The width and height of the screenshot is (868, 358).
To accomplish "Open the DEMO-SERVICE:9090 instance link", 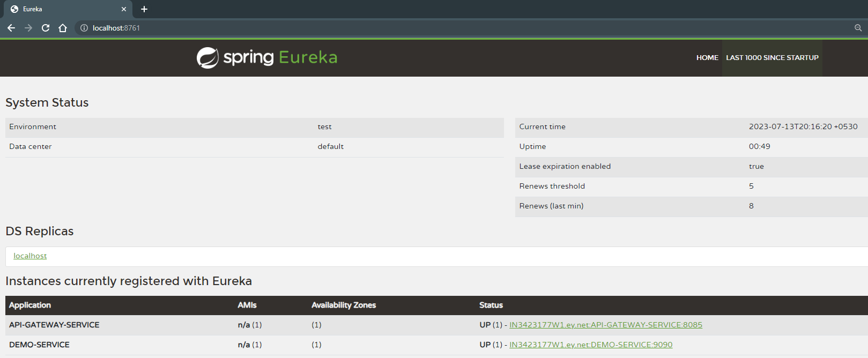I will coord(591,345).
